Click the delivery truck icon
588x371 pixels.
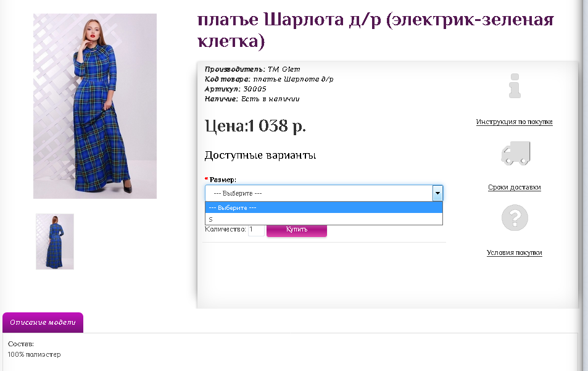tap(516, 153)
